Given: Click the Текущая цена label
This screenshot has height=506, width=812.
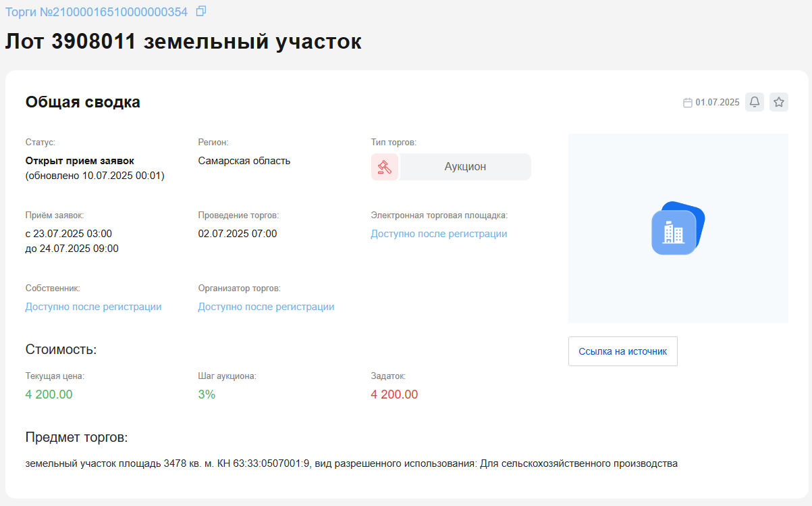Looking at the screenshot, I should click(55, 376).
